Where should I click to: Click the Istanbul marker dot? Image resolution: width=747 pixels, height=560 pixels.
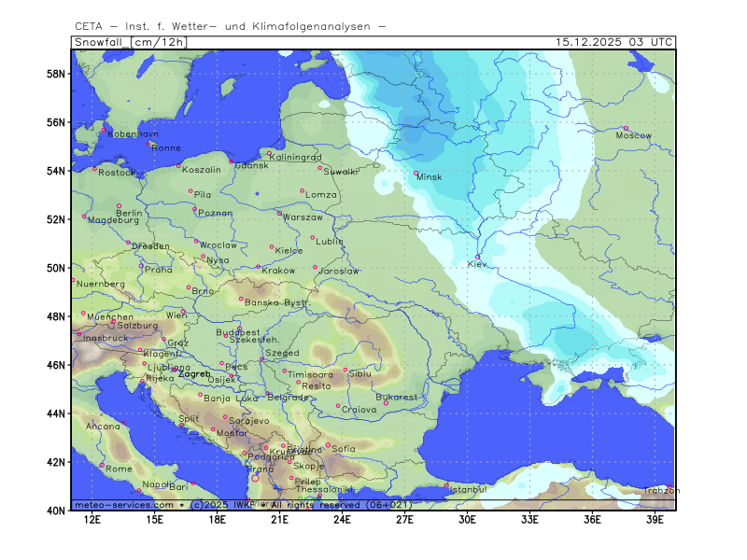point(446,484)
